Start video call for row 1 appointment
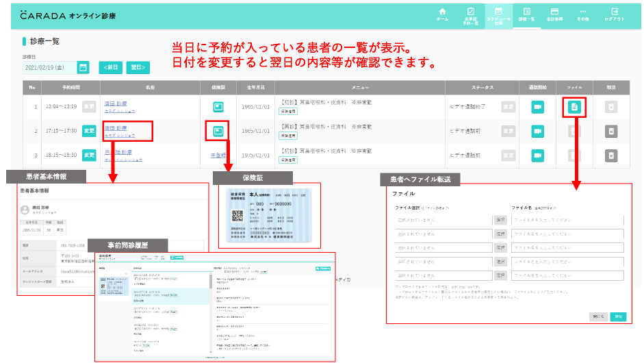The height and width of the screenshot is (363, 644). (x=538, y=107)
